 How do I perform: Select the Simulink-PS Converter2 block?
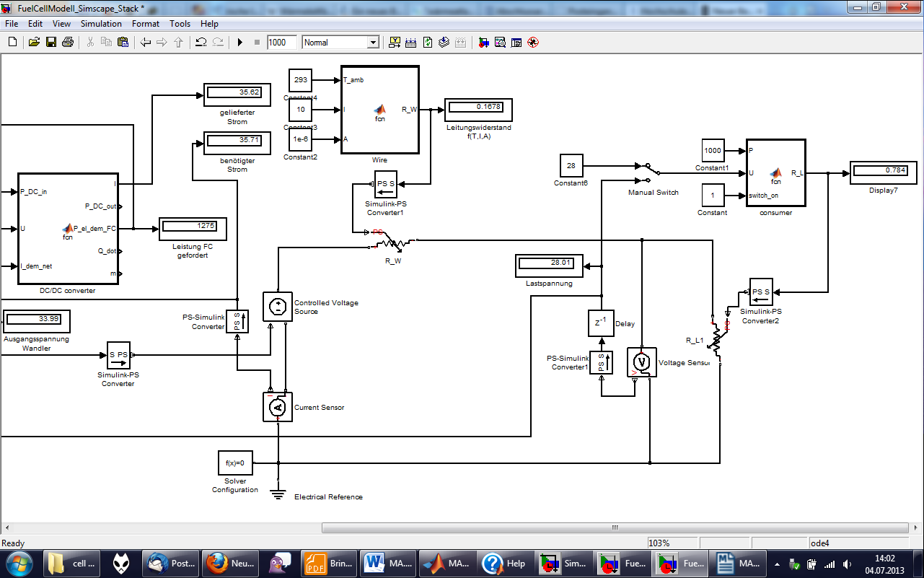click(x=761, y=292)
